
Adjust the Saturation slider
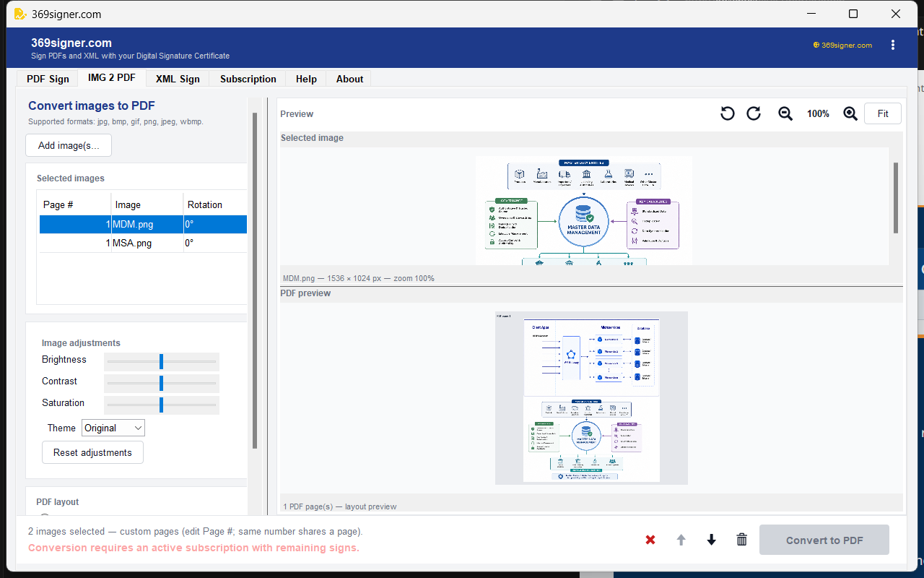pos(162,405)
